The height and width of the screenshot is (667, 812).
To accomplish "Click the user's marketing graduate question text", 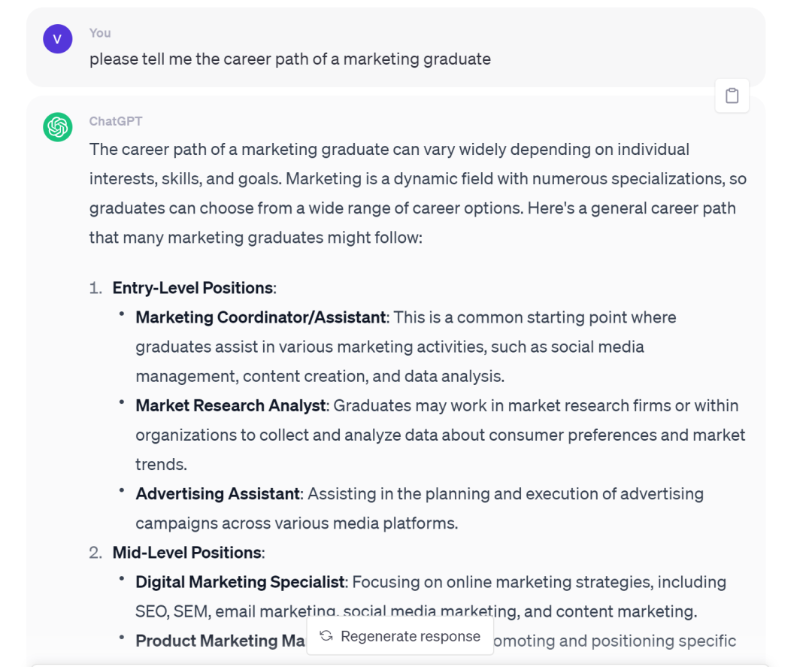I will (290, 59).
